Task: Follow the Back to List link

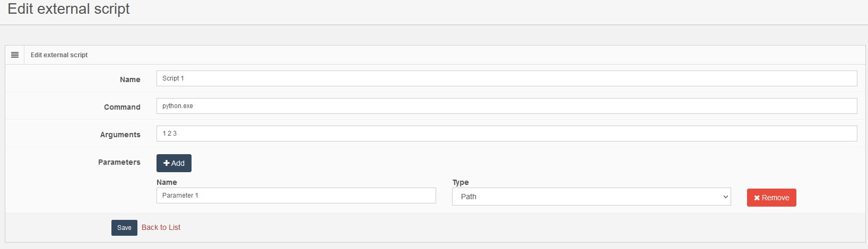Action: tap(161, 227)
